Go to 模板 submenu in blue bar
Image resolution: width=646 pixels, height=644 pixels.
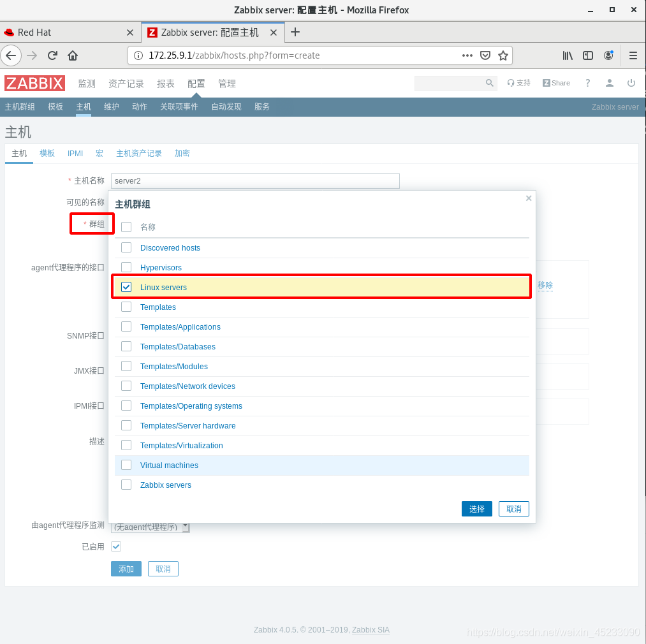[x=55, y=106]
